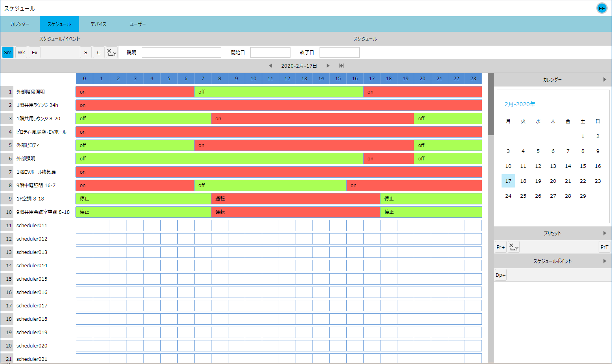
Task: Select row 1階共用ラウンジ 24h
Action: tap(37, 105)
